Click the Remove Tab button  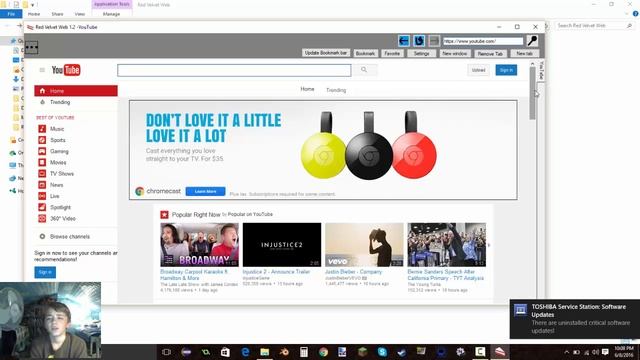(490, 53)
